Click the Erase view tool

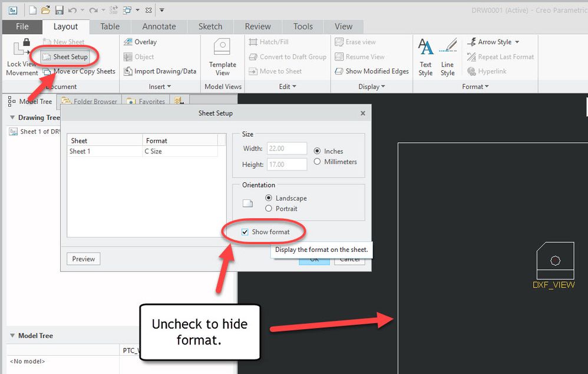click(355, 42)
